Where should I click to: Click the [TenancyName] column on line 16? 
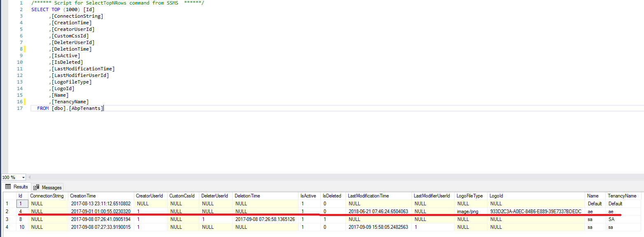click(70, 101)
